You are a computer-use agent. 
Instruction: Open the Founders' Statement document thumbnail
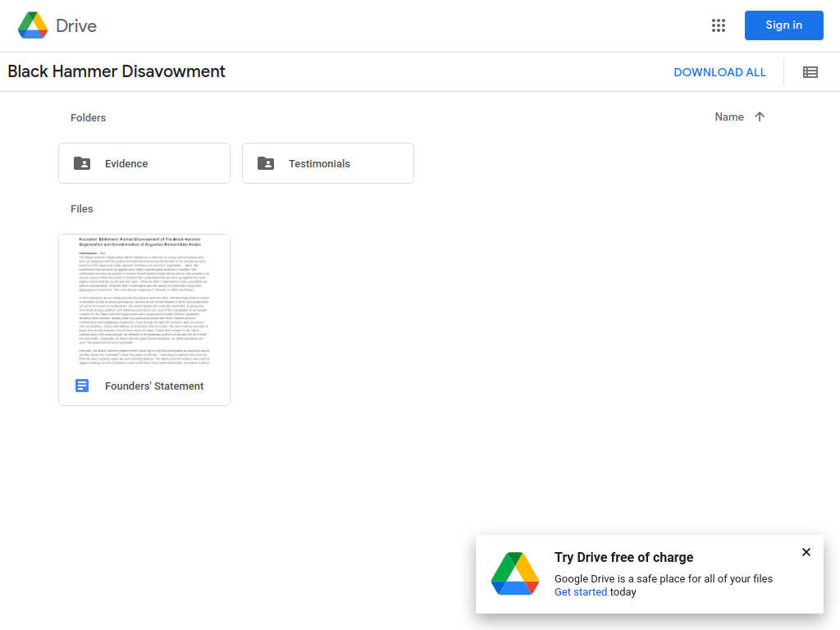144,300
